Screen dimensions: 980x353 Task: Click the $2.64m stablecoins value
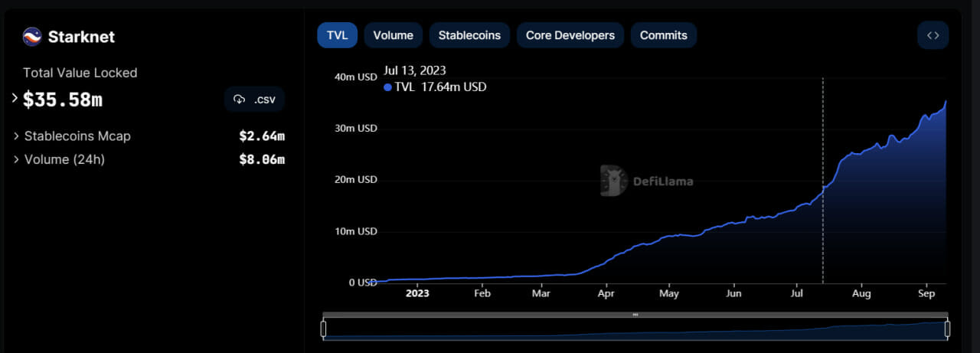pos(262,136)
